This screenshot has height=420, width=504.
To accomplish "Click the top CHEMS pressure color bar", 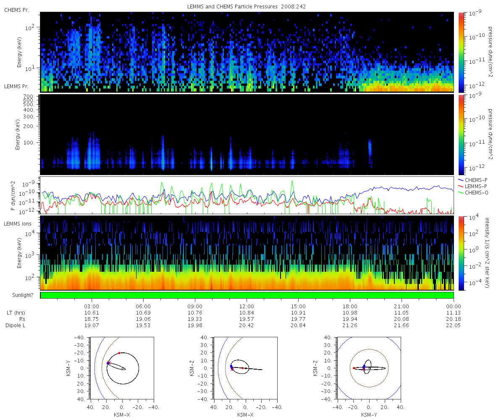I will (x=461, y=52).
